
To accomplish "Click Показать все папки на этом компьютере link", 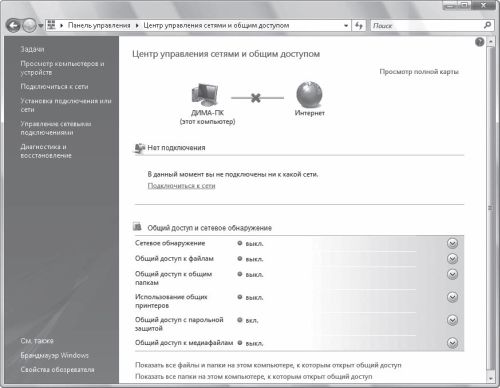I will (x=253, y=377).
